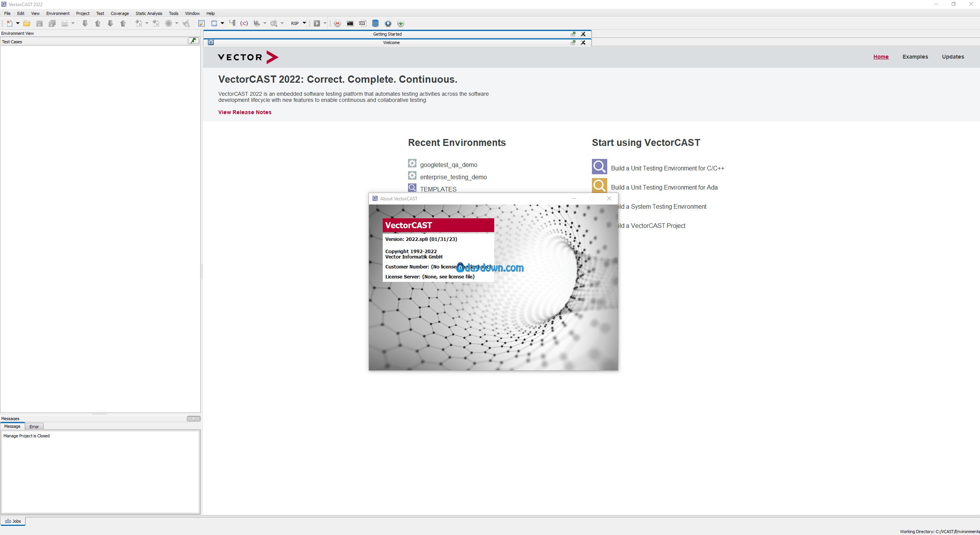The height and width of the screenshot is (535, 980).
Task: Expand the Print icon dropdown arrow
Action: 73,23
